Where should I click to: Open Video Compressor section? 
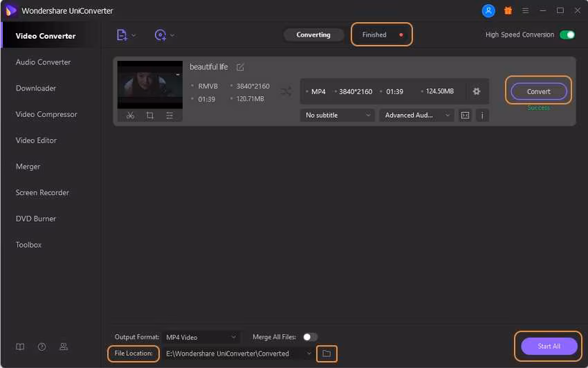tap(46, 114)
